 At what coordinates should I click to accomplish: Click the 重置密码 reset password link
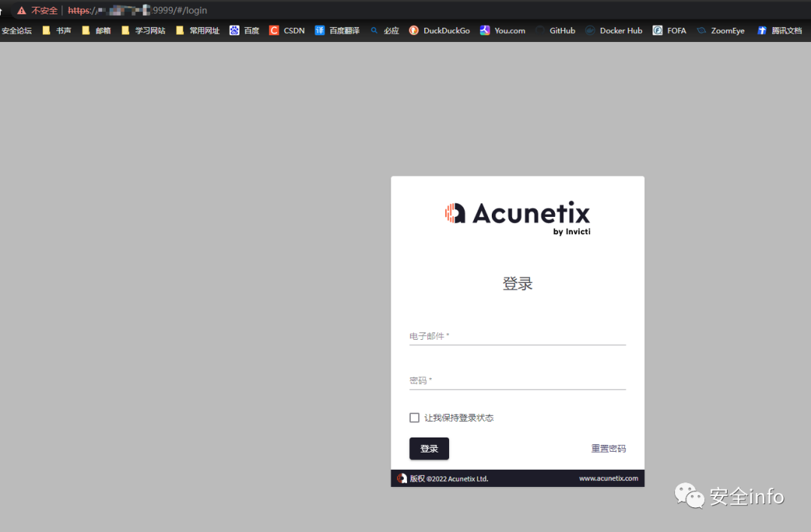click(608, 449)
